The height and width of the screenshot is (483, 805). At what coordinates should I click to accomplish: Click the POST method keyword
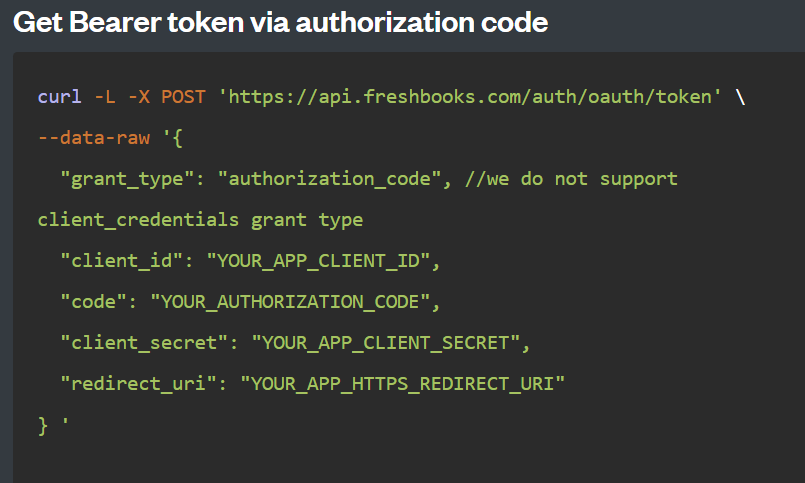click(183, 96)
